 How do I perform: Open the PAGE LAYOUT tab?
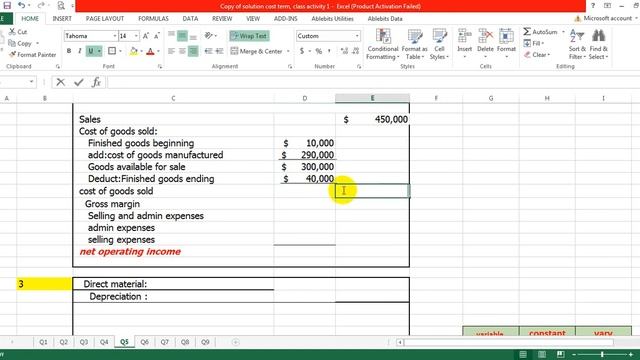coord(105,19)
